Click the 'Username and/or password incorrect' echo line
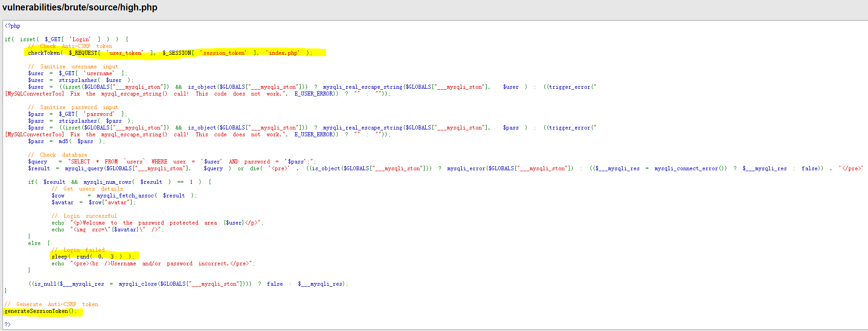868x331 pixels. [153, 264]
